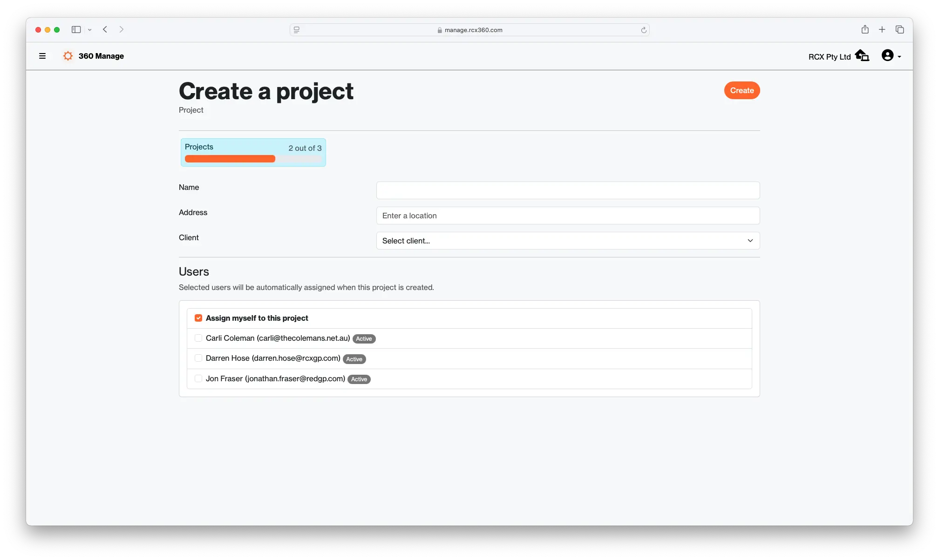This screenshot has width=939, height=560.
Task: Click the dropdown chevron on client selector
Action: 750,241
